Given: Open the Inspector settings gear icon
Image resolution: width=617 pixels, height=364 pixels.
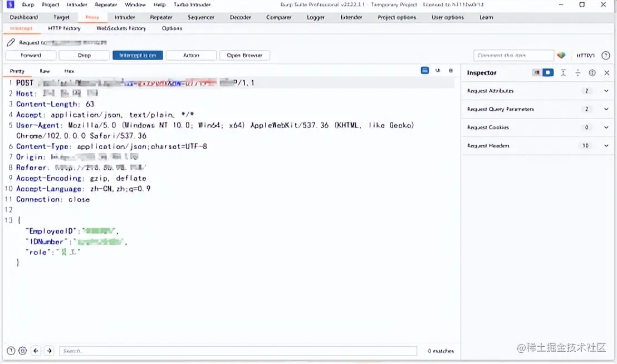Looking at the screenshot, I should pyautogui.click(x=592, y=73).
